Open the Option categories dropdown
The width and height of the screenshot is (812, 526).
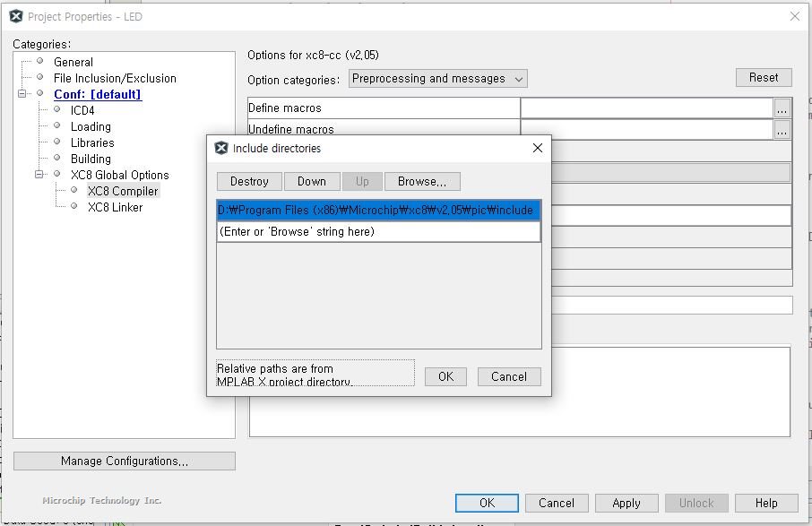437,79
